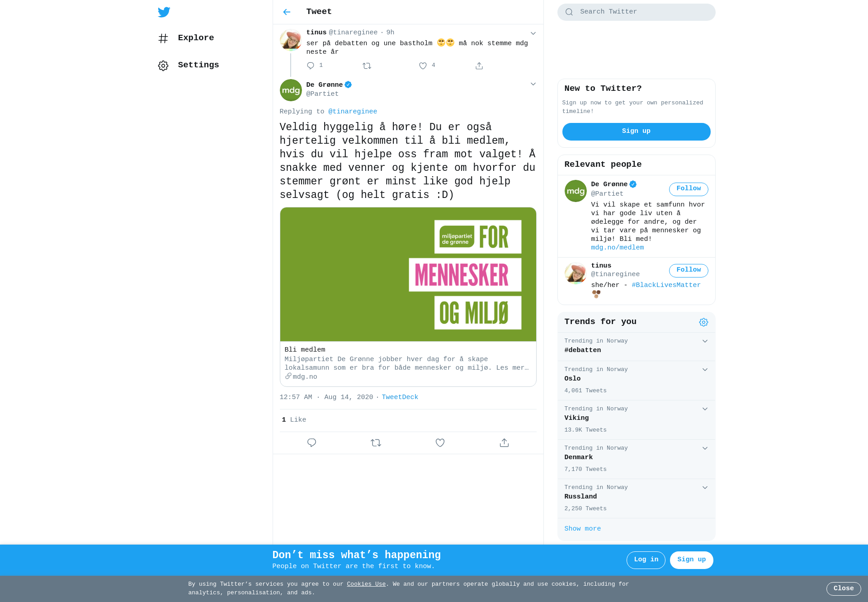Screen dimensions: 868x602
Task: Click the blue Sign up button
Action: click(x=636, y=132)
